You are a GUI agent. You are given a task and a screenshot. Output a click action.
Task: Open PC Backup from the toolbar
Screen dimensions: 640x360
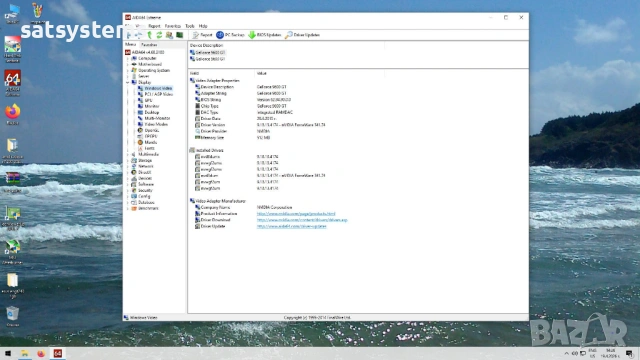pyautogui.click(x=230, y=35)
